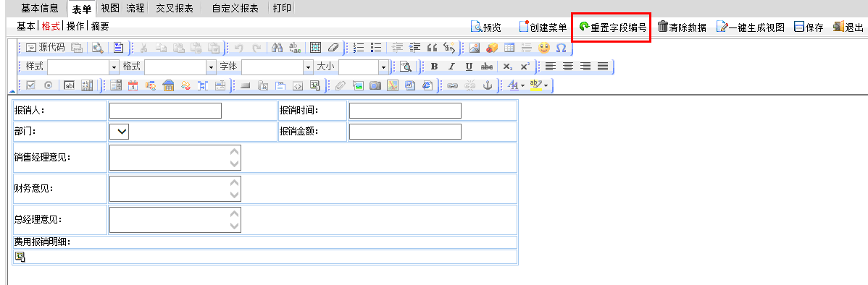868x285 pixels.
Task: Select the 操作 sub-tab
Action: (76, 27)
